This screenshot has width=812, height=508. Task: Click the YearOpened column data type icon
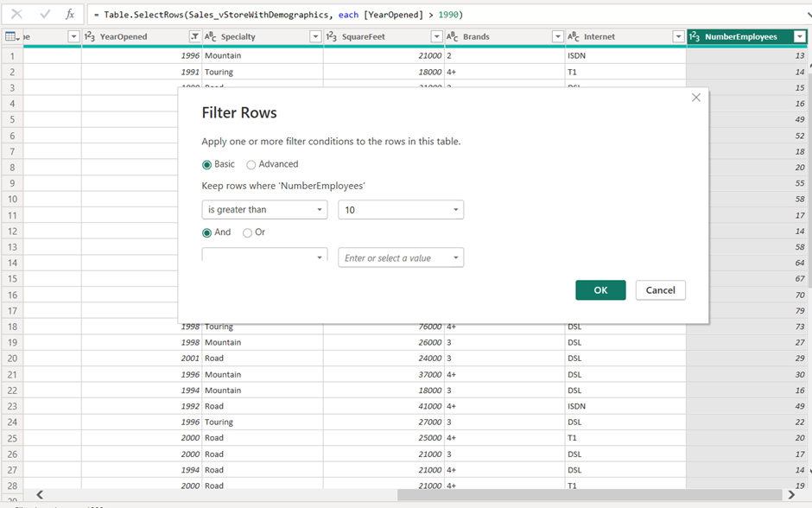click(90, 37)
